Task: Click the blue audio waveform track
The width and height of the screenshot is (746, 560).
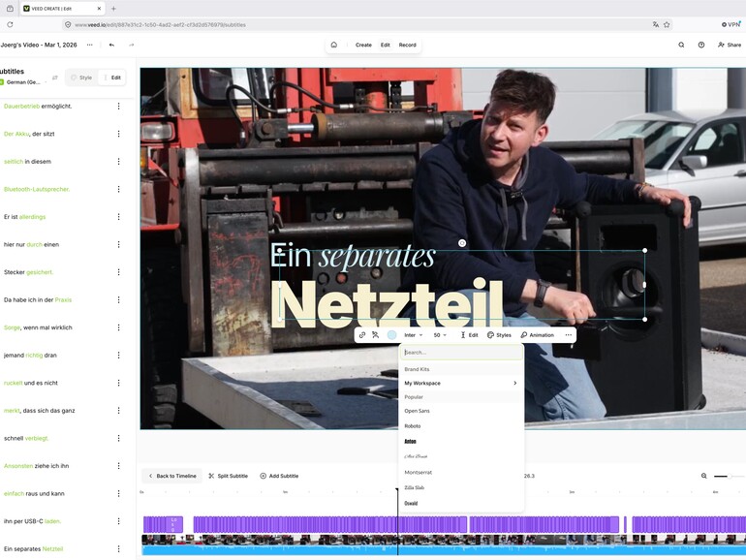Action: pyautogui.click(x=444, y=550)
